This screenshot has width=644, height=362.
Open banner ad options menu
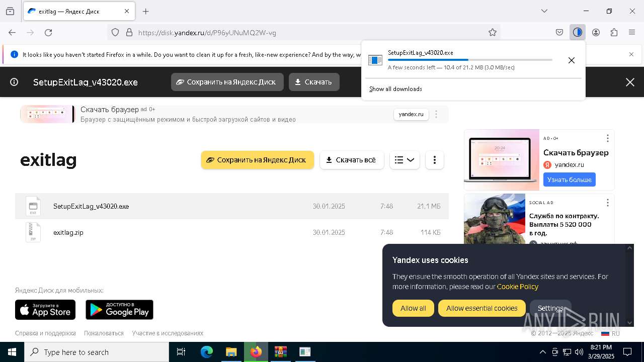[436, 114]
